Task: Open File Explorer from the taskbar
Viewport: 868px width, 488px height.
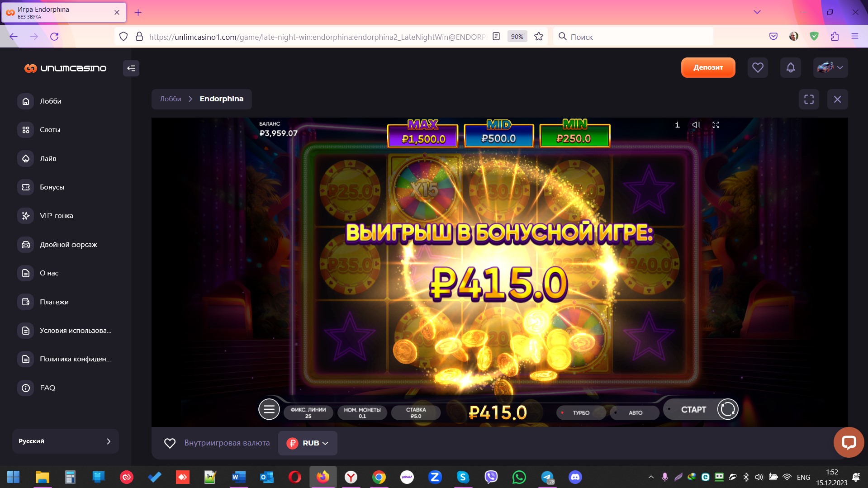Action: [42, 477]
